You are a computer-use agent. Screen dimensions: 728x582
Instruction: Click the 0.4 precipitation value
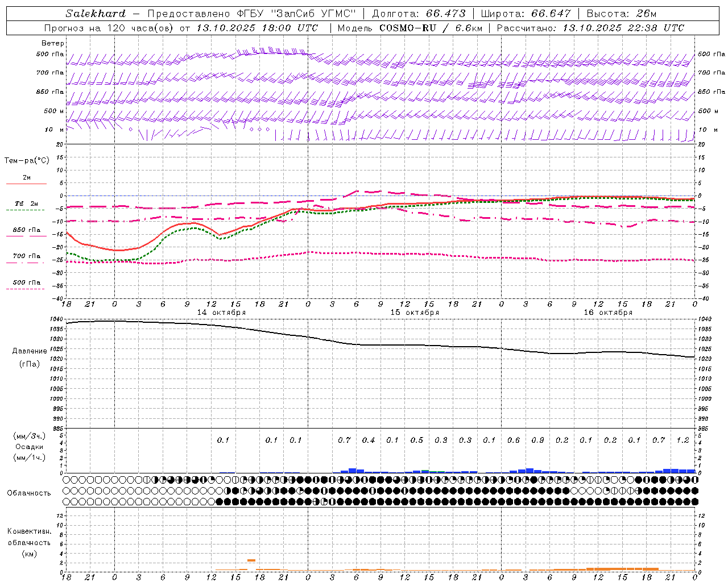369,440
